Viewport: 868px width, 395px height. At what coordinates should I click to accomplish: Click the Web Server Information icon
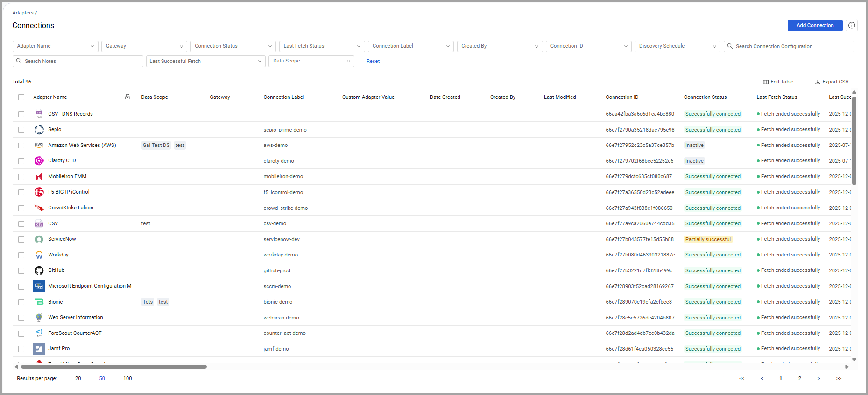coord(39,318)
